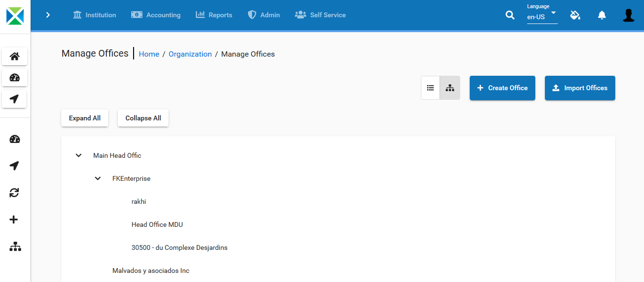Switch to list view
The height and width of the screenshot is (282, 644).
click(430, 88)
